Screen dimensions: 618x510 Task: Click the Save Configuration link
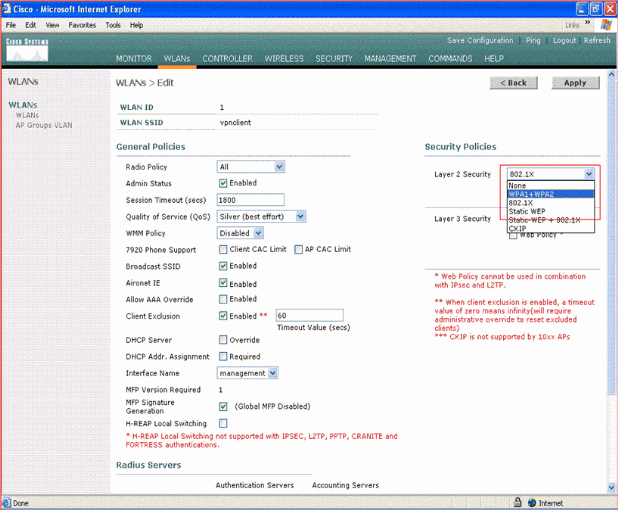pyautogui.click(x=480, y=40)
